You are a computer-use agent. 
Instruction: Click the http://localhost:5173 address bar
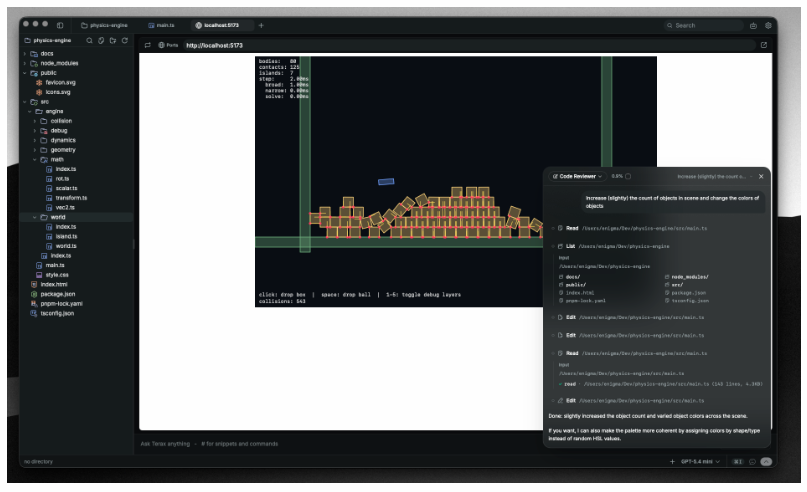pyautogui.click(x=468, y=45)
